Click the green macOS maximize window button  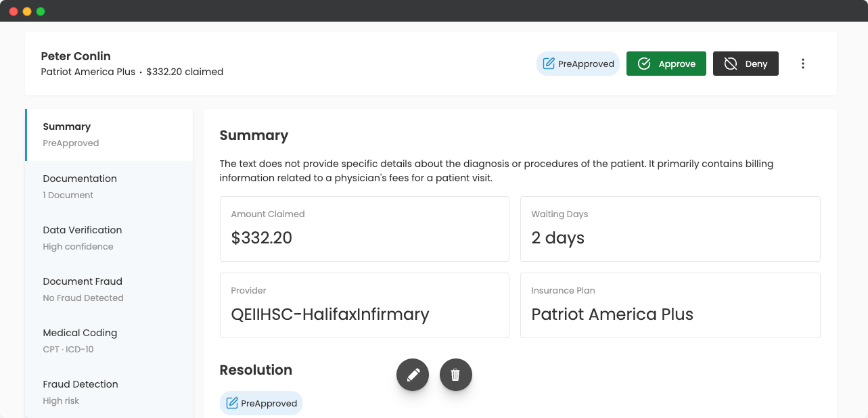pos(41,11)
